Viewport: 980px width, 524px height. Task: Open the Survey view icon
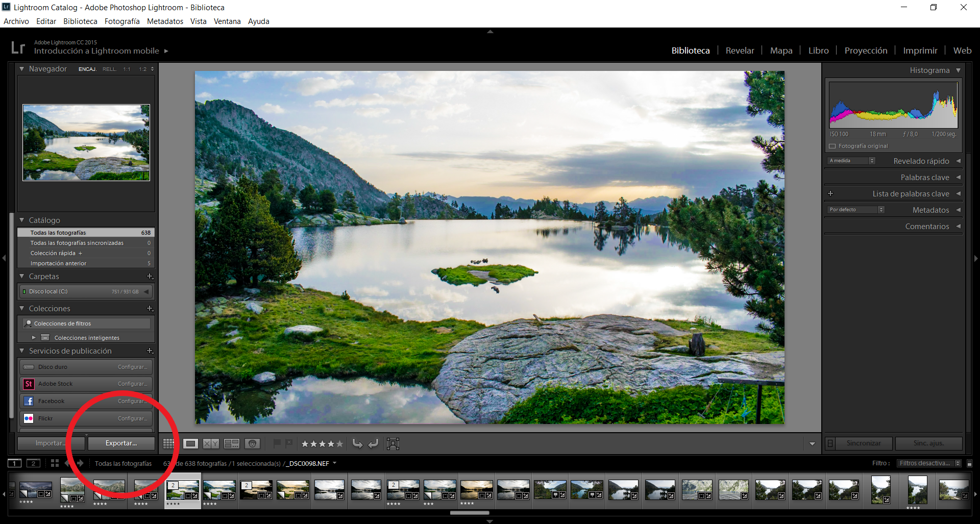point(232,443)
